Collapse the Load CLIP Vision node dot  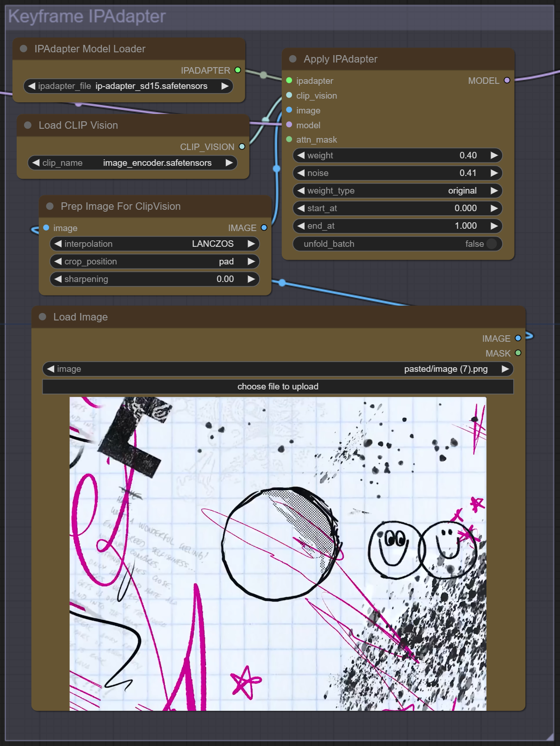tap(28, 125)
